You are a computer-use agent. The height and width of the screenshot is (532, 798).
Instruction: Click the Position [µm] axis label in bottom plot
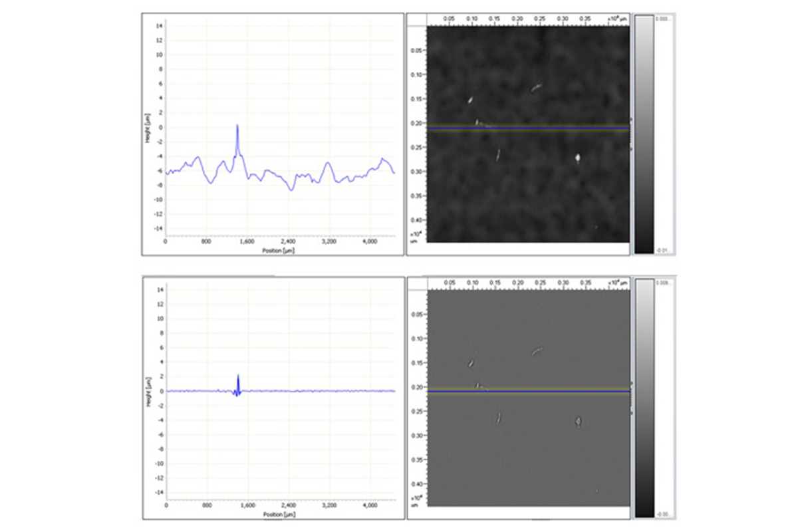[x=279, y=515]
